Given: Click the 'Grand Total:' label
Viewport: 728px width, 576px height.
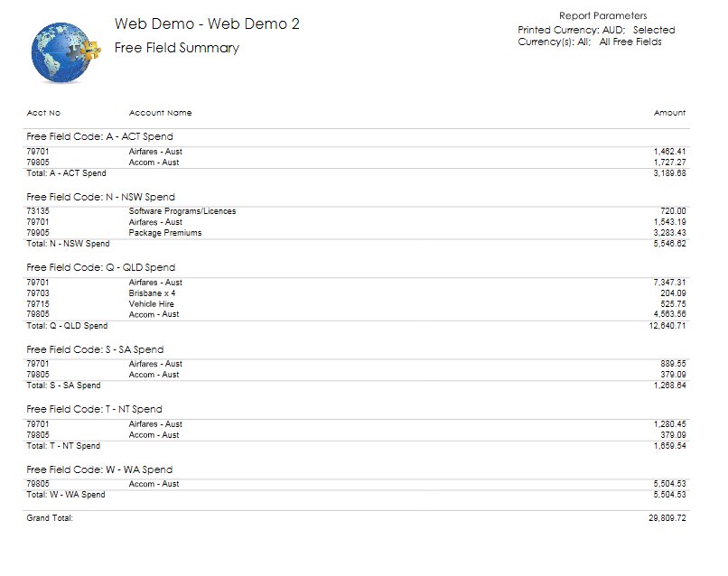Looking at the screenshot, I should pos(50,518).
